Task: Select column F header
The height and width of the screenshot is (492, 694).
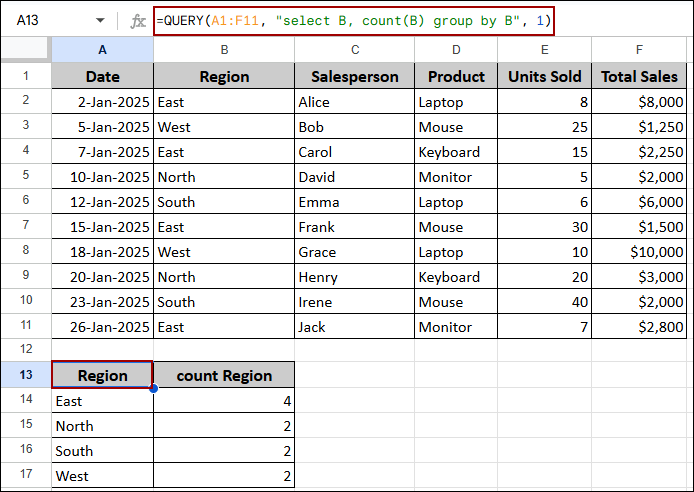Action: (639, 50)
